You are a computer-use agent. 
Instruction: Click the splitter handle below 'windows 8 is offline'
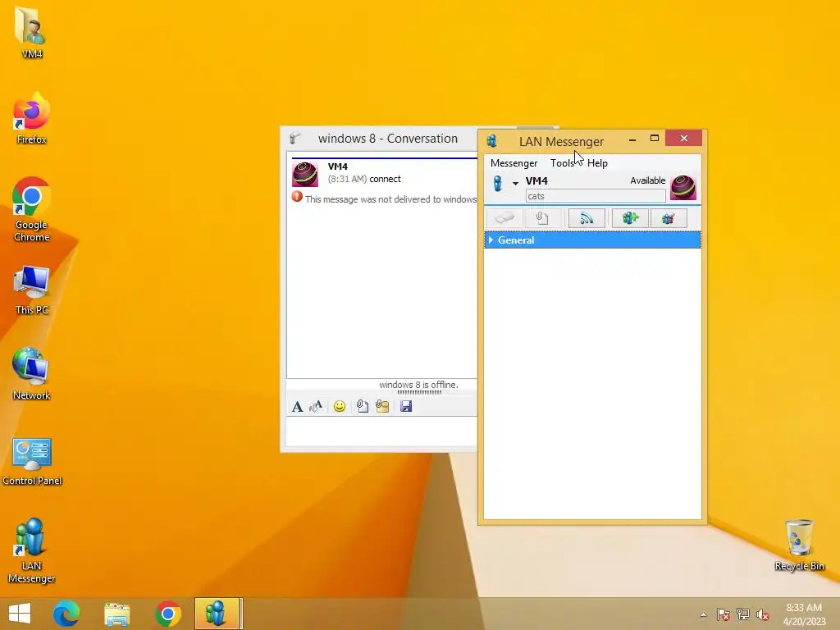(419, 392)
